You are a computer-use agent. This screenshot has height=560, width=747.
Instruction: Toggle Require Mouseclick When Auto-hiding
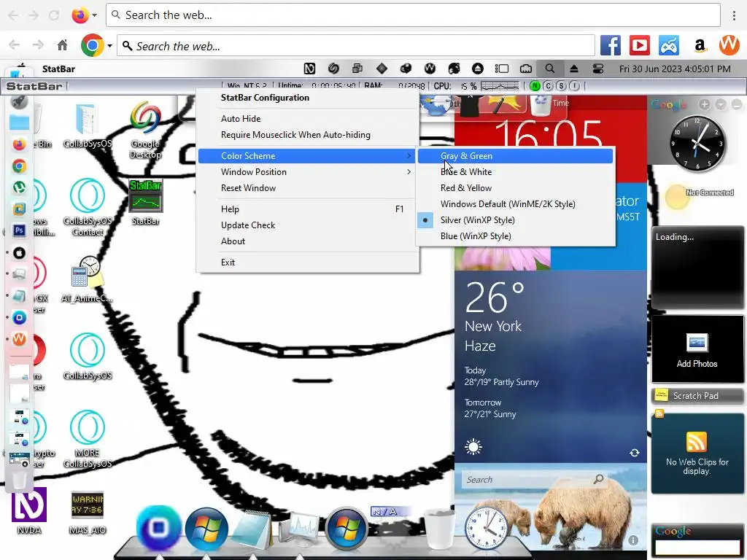tap(306, 135)
